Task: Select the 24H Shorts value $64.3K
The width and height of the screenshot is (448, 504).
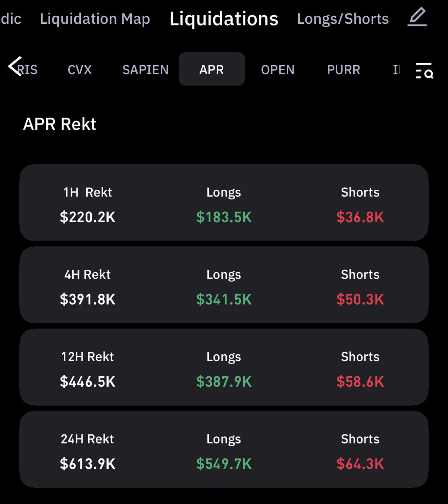Action: pyautogui.click(x=360, y=464)
